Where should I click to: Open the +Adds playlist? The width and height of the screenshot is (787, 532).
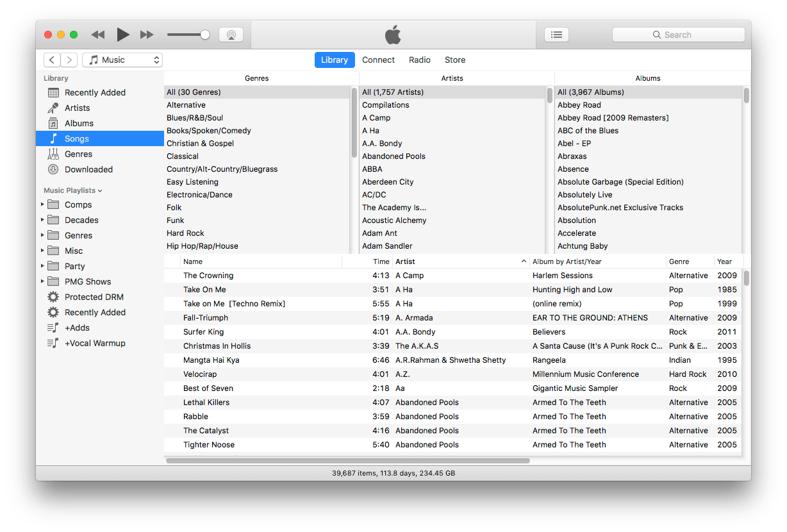(100, 328)
